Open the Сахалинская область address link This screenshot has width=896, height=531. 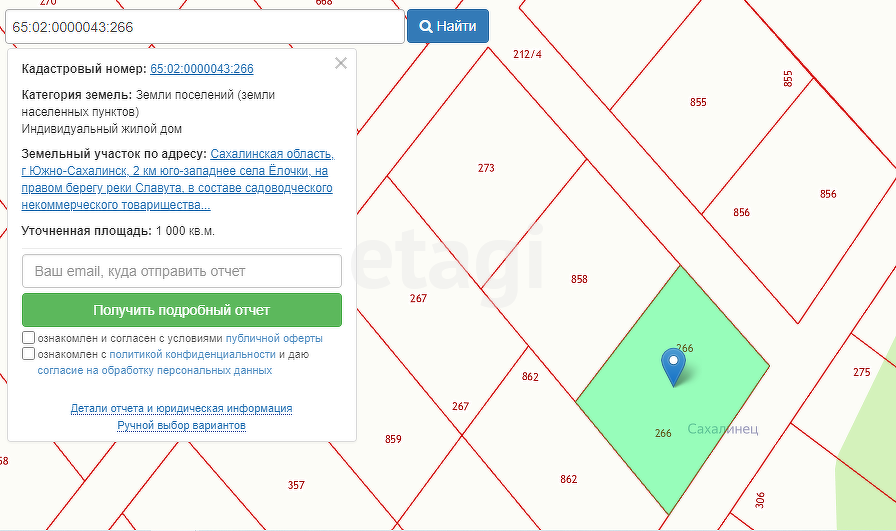coord(272,154)
